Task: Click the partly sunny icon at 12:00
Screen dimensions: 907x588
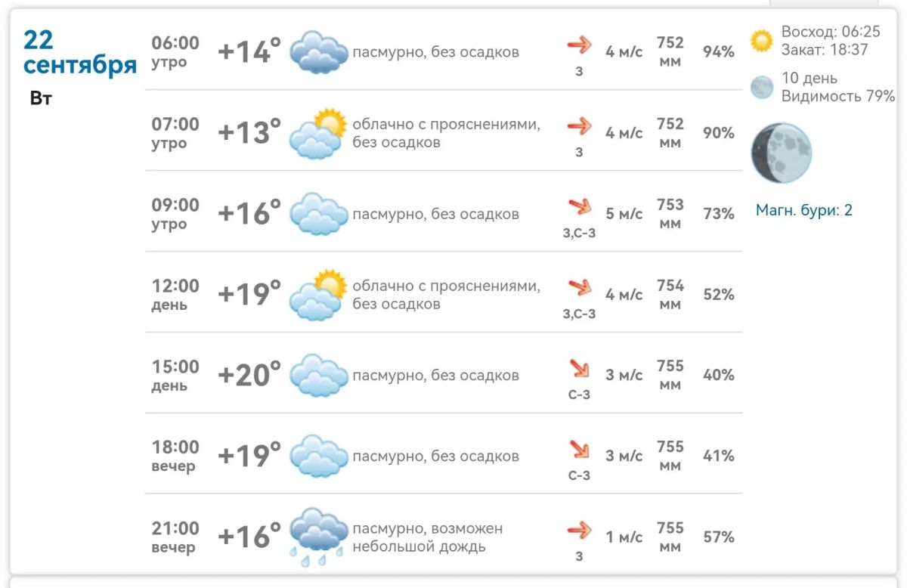Action: [x=318, y=295]
